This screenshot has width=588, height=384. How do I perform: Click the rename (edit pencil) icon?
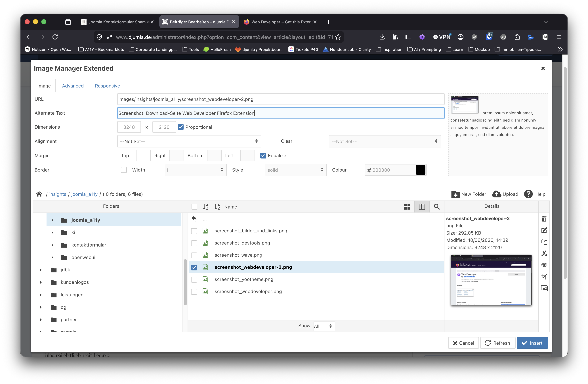[544, 230]
